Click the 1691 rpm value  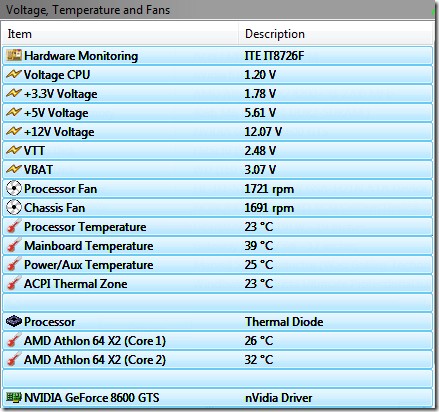(269, 208)
